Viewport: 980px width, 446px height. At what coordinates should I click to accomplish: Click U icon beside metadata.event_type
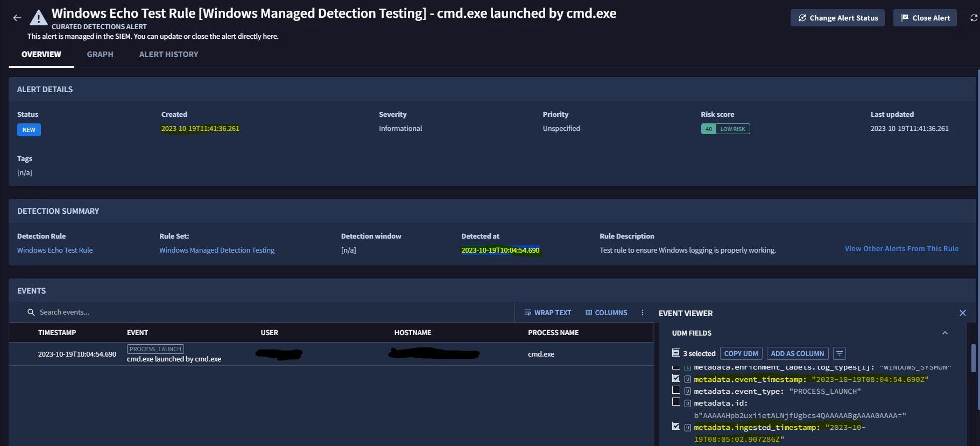pos(687,391)
